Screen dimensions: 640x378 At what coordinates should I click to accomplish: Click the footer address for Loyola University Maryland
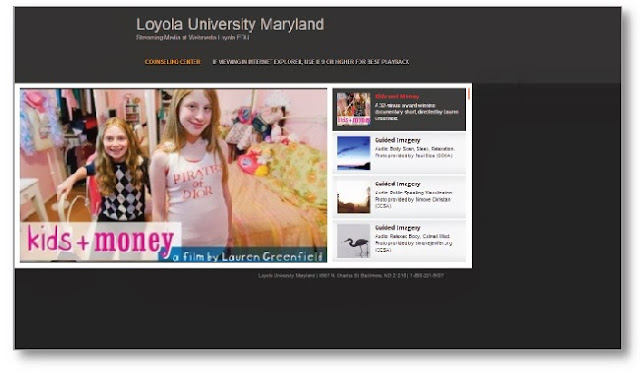[x=351, y=276]
